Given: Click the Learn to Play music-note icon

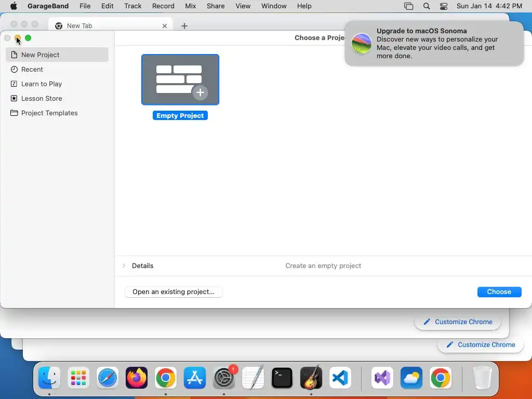Looking at the screenshot, I should [x=14, y=84].
